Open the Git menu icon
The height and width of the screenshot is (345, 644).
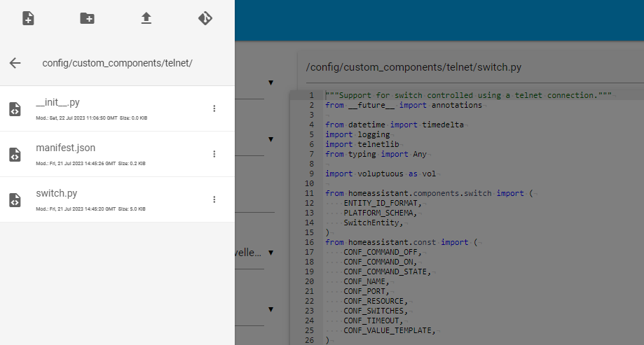tap(205, 18)
